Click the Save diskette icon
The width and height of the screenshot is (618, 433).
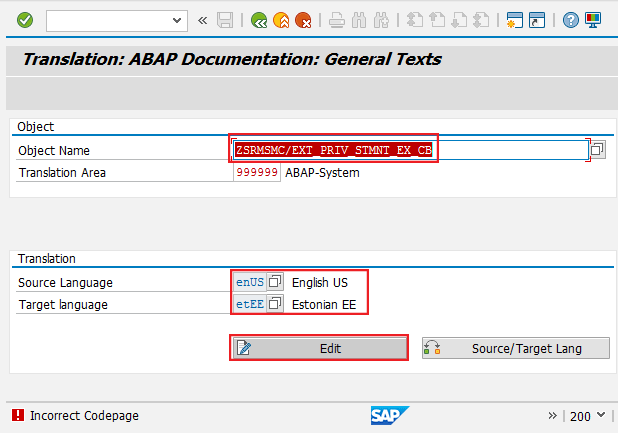tap(225, 20)
